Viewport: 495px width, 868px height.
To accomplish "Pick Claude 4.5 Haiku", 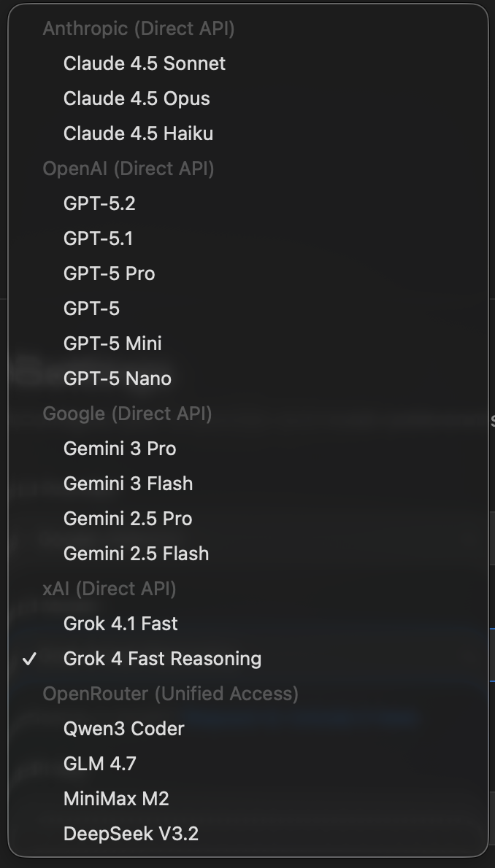I will (138, 133).
